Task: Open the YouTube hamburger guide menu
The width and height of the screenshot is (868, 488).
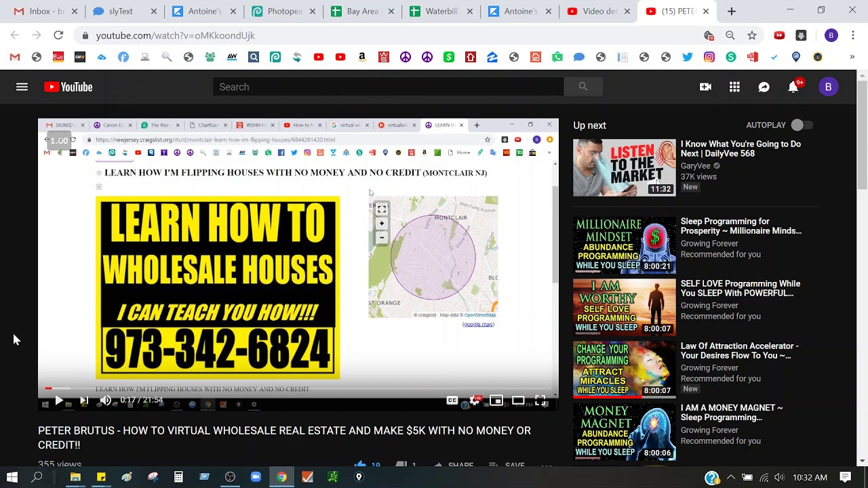Action: pyautogui.click(x=22, y=87)
